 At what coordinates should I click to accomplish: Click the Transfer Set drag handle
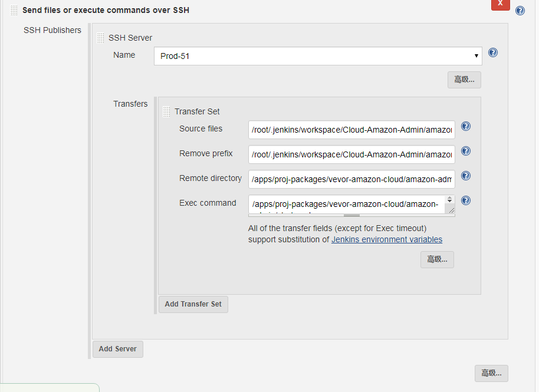coord(166,111)
